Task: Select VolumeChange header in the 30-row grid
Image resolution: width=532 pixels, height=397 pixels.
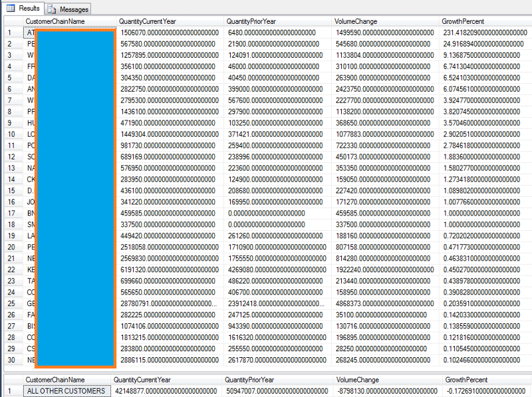Action: click(386, 21)
